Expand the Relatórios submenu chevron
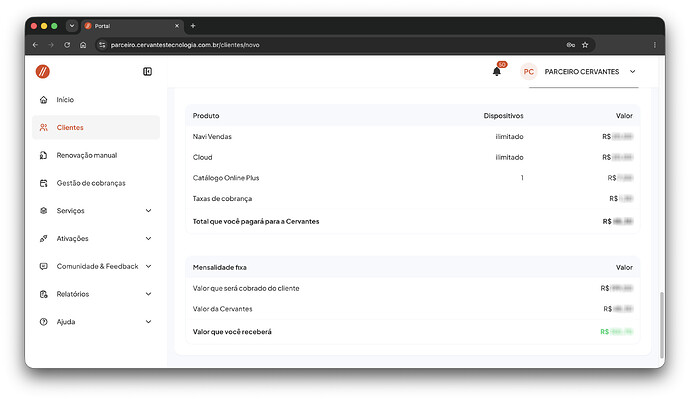 click(148, 294)
